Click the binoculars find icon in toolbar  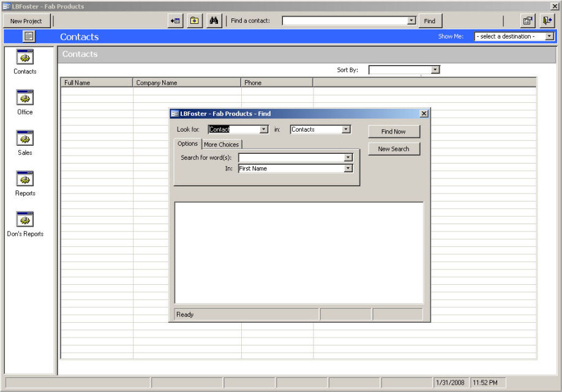(x=214, y=21)
